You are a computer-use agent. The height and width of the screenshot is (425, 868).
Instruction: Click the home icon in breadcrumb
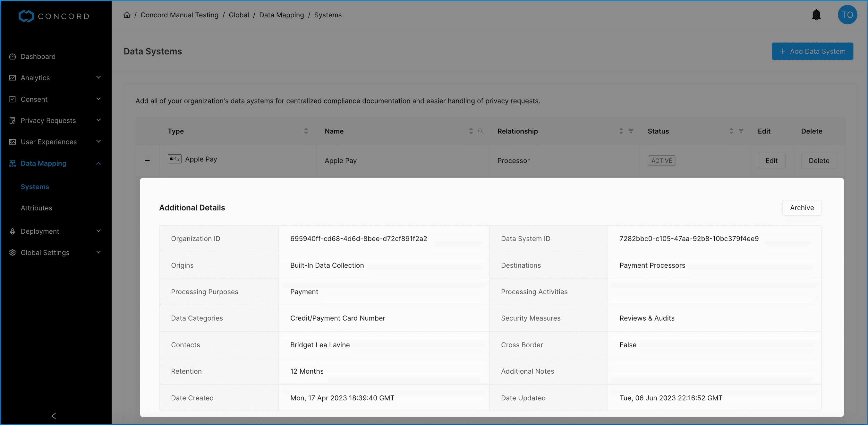[x=127, y=15]
